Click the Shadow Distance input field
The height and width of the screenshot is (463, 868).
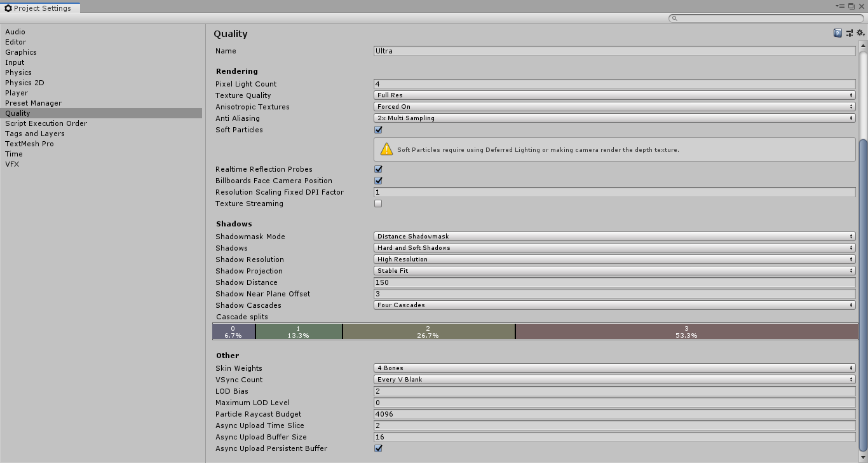pos(614,282)
